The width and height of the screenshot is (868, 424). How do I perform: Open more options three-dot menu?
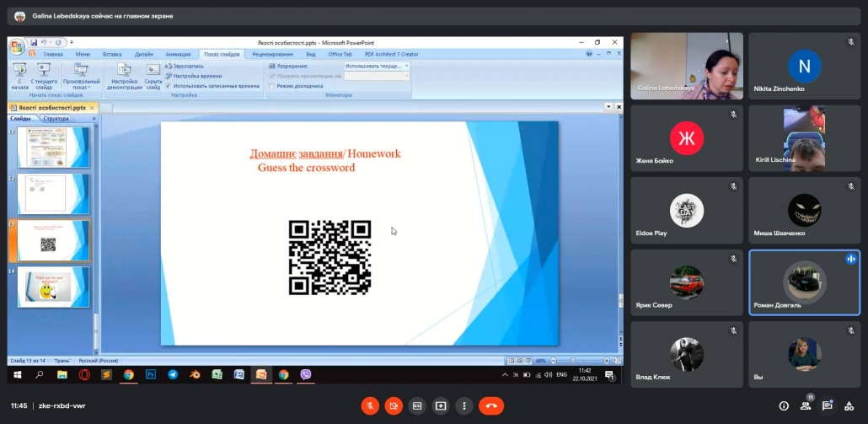(463, 405)
